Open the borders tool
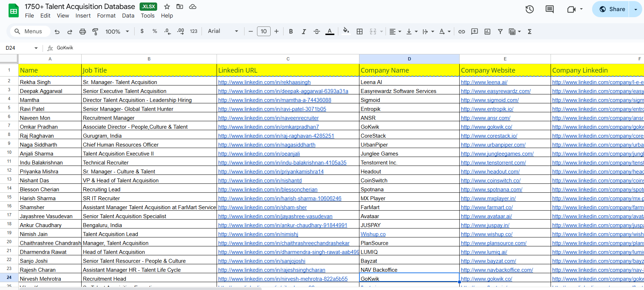644x290 pixels. click(x=360, y=31)
